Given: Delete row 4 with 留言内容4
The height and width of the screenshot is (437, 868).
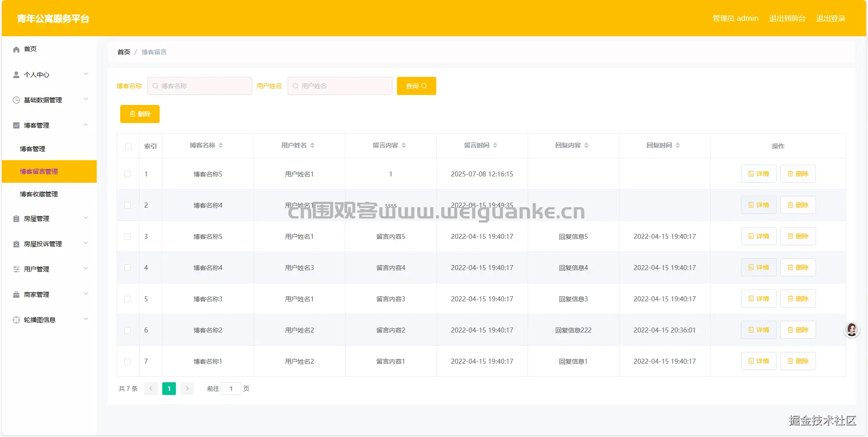Looking at the screenshot, I should pyautogui.click(x=798, y=267).
